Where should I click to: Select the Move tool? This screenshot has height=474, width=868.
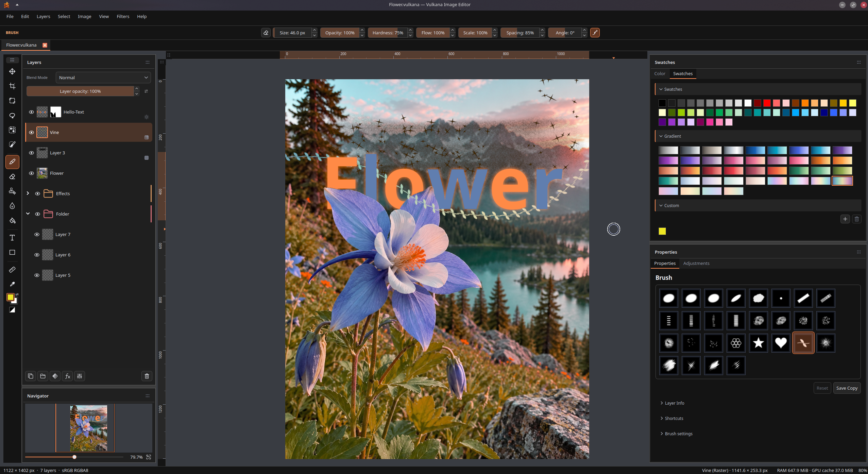[12, 71]
